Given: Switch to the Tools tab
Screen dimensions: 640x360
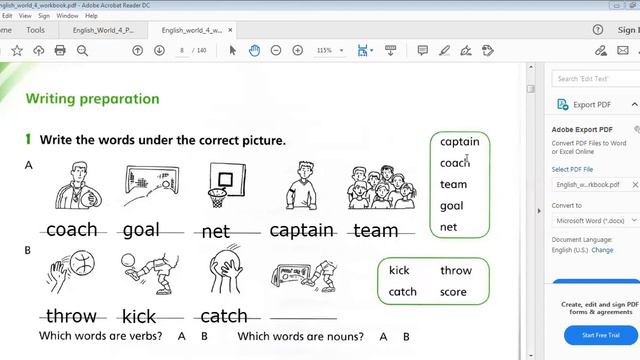Looking at the screenshot, I should tap(36, 30).
